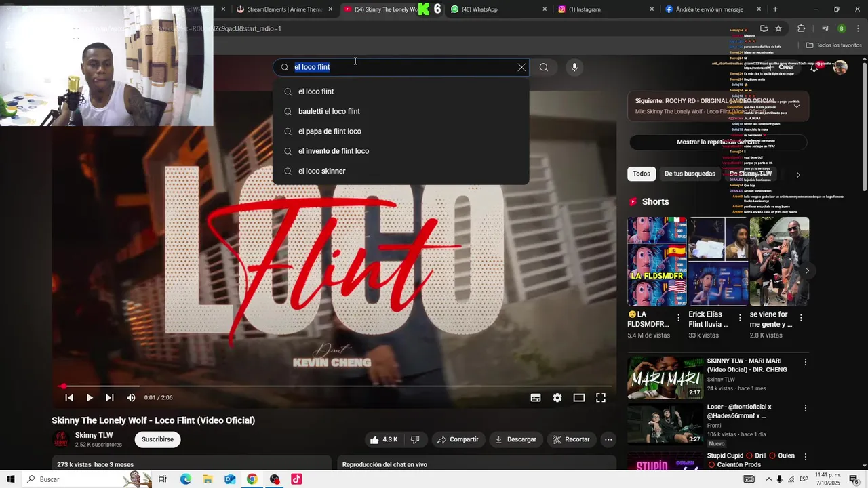This screenshot has height=488, width=868.
Task: Select the suggestion 'el papa de flint loco'
Action: [x=401, y=131]
